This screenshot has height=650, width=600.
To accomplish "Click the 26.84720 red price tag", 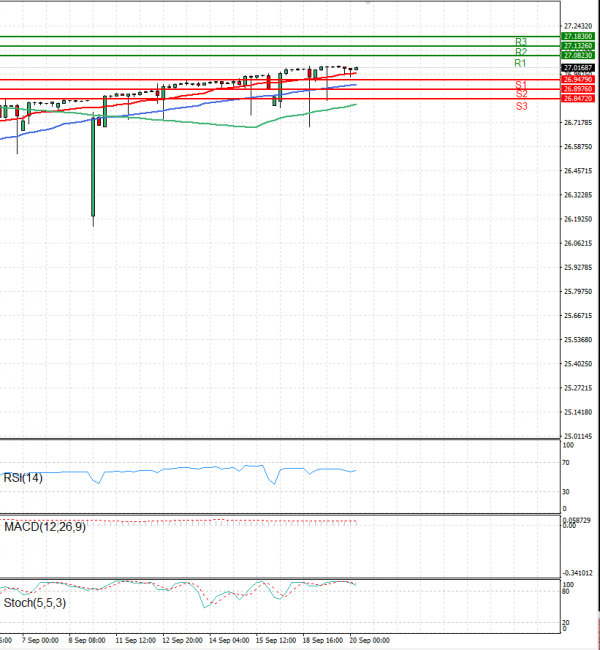I will click(x=579, y=98).
